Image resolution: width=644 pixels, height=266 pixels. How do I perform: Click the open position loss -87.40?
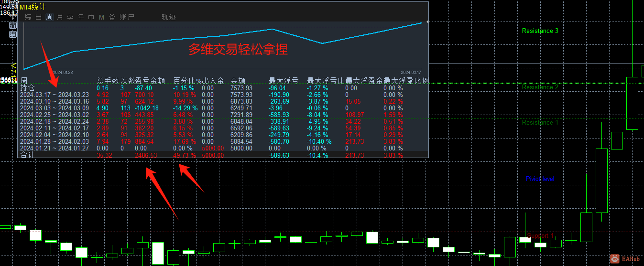[x=143, y=88]
